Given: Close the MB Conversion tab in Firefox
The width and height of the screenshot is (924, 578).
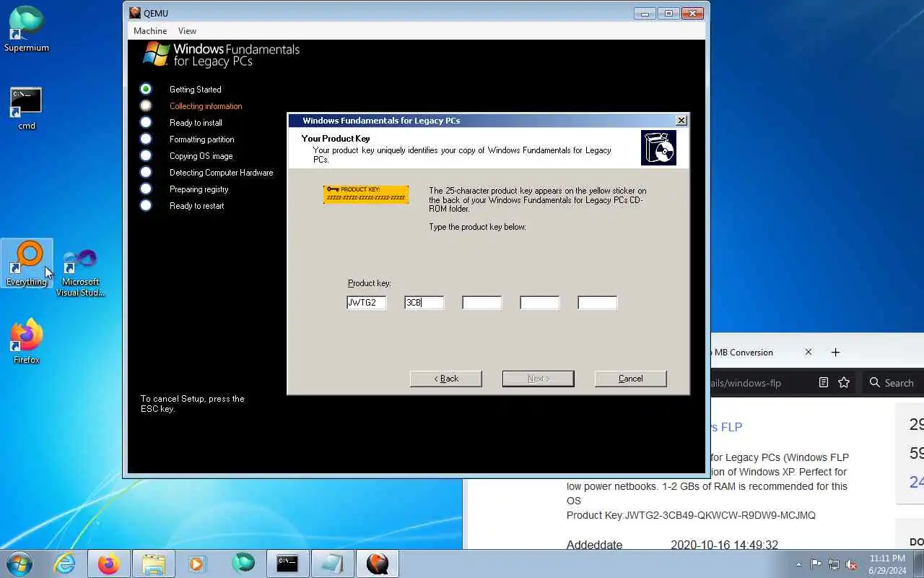Looking at the screenshot, I should [808, 353].
